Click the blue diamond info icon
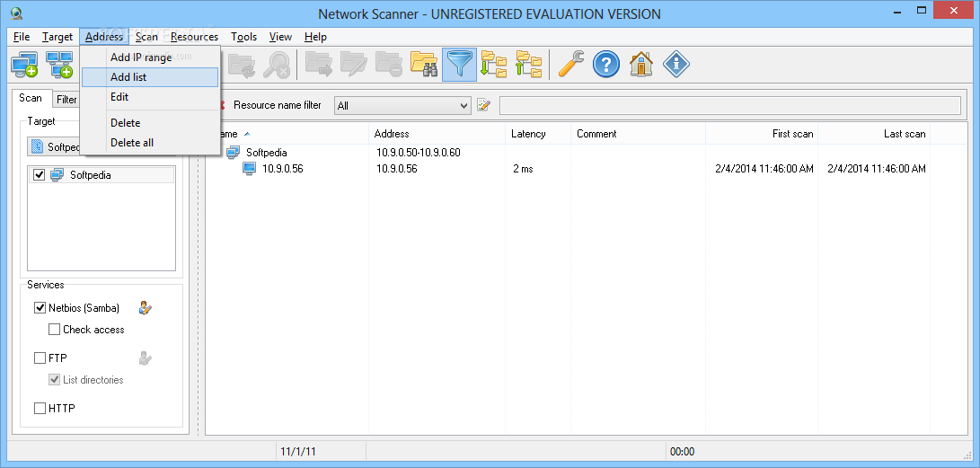The image size is (980, 468). click(x=675, y=65)
